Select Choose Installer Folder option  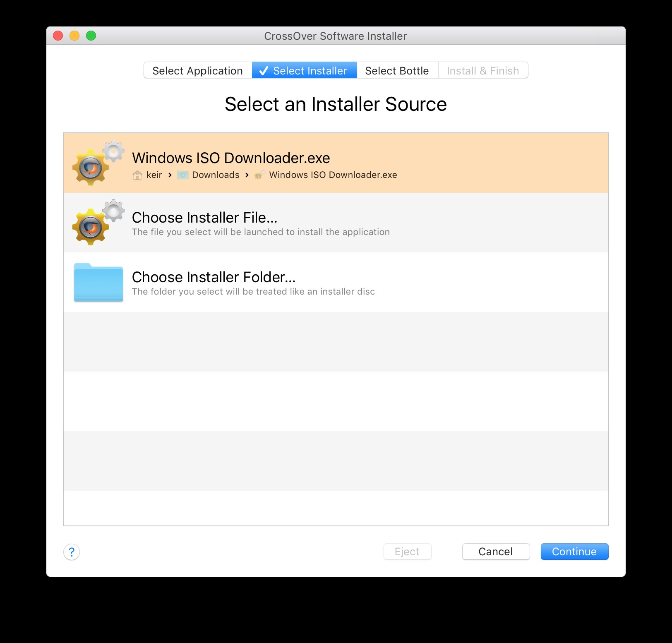pyautogui.click(x=214, y=277)
